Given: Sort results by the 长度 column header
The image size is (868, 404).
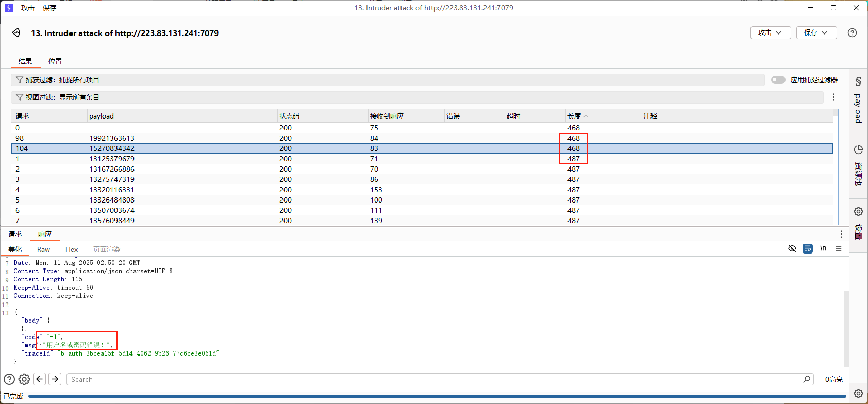Looking at the screenshot, I should click(574, 116).
